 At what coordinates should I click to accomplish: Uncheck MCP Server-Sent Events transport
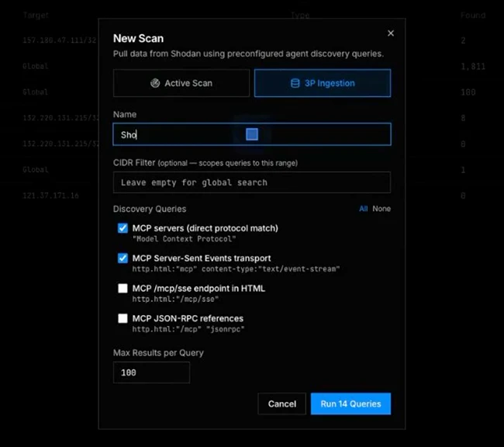[x=123, y=258]
